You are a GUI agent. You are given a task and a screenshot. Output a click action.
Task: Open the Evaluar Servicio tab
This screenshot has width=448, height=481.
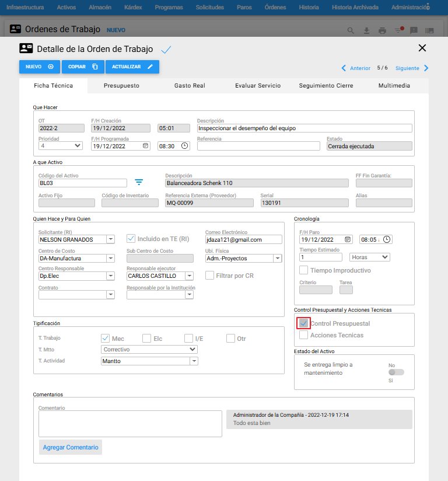pos(258,86)
